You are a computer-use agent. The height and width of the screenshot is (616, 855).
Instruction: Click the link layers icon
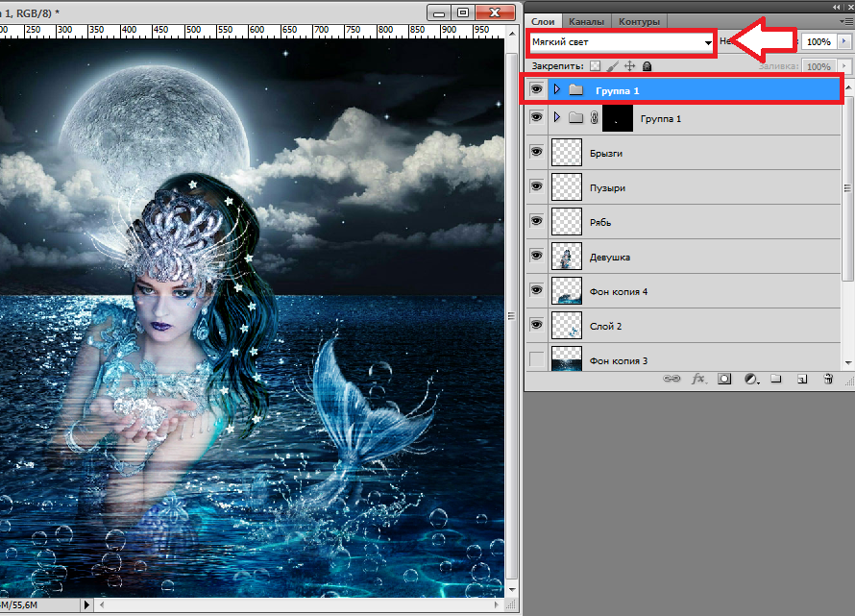pos(673,380)
